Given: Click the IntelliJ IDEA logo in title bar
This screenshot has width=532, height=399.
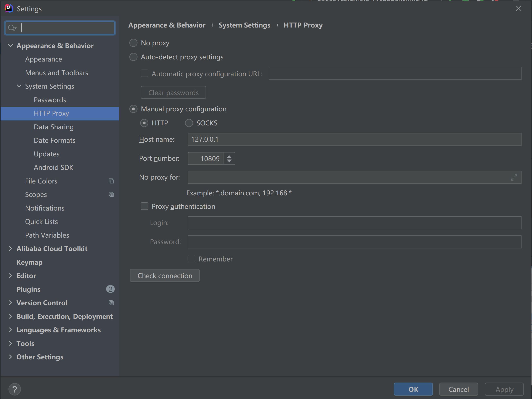Looking at the screenshot, I should click(8, 8).
